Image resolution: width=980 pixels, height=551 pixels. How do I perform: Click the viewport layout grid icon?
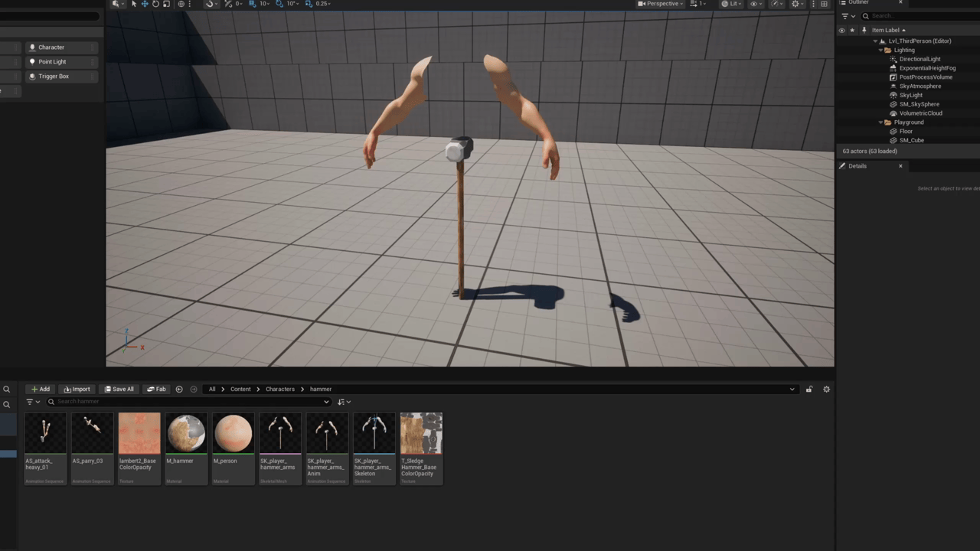pos(824,4)
